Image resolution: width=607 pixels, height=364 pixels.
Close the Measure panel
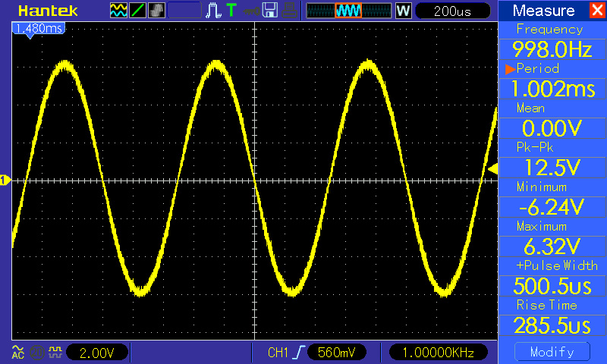coord(596,11)
